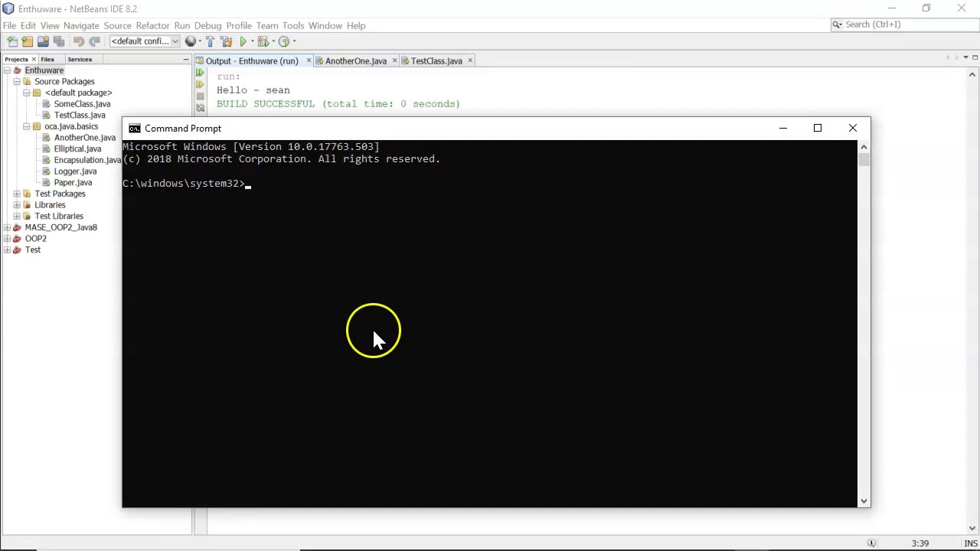Expand the Libraries node

(x=16, y=205)
